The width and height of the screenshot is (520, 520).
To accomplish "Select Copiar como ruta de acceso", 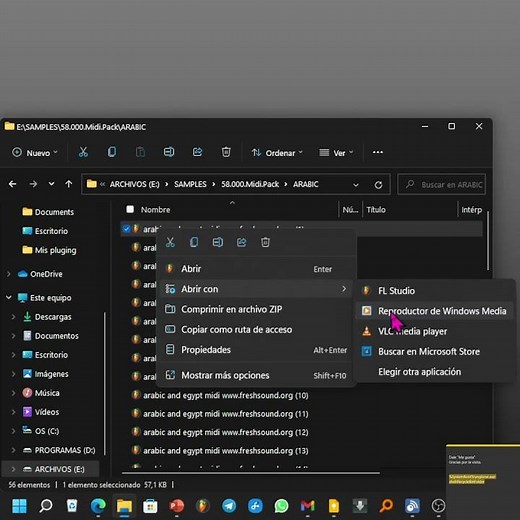I will coord(256,330).
